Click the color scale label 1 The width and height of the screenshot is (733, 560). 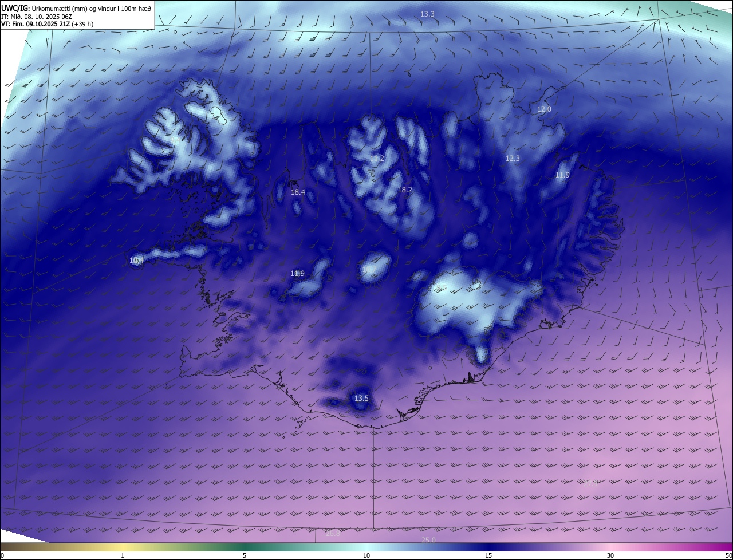click(x=123, y=555)
